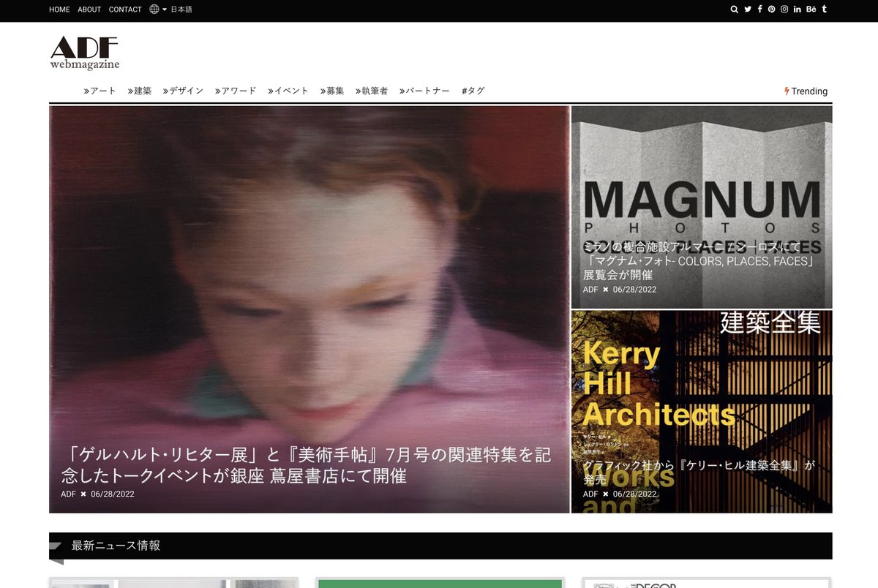Open the #タグ menu item

[x=472, y=91]
